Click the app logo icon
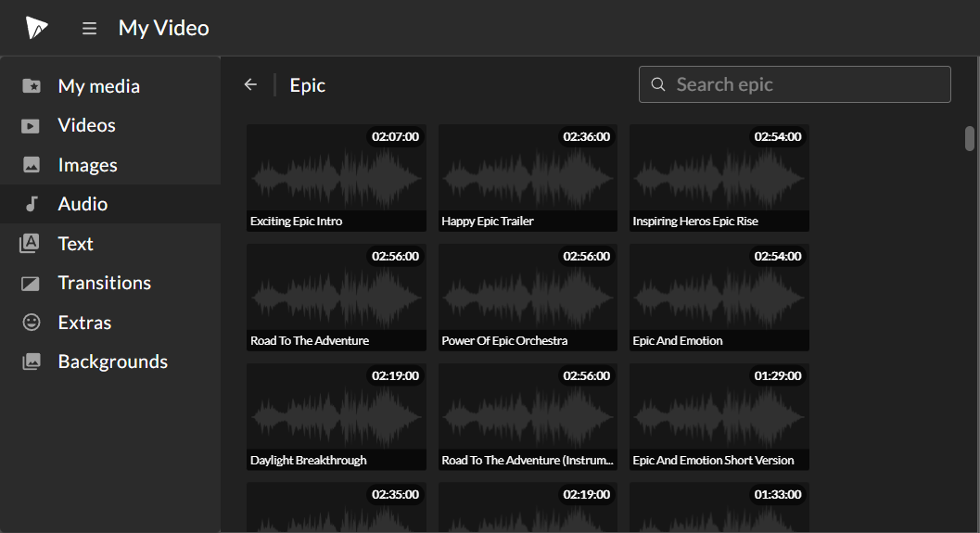The width and height of the screenshot is (980, 533). coord(36,28)
